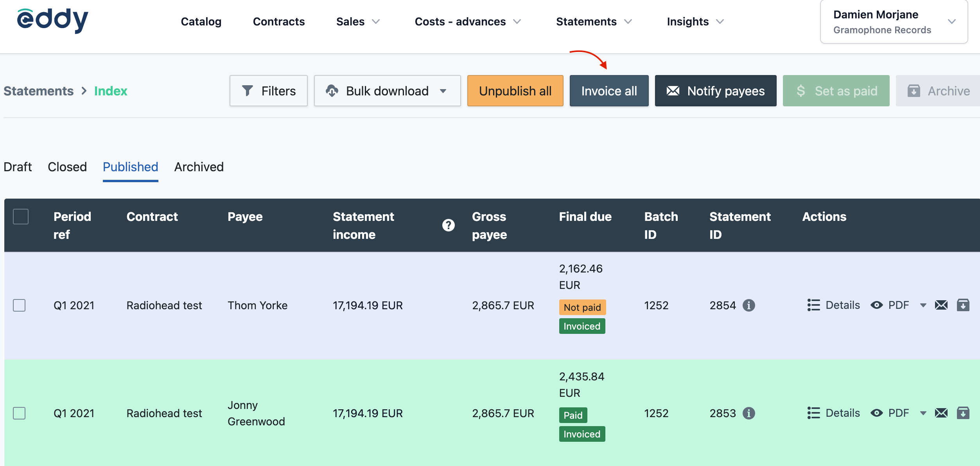Image resolution: width=980 pixels, height=466 pixels.
Task: Expand the Statements nav menu
Action: 594,22
